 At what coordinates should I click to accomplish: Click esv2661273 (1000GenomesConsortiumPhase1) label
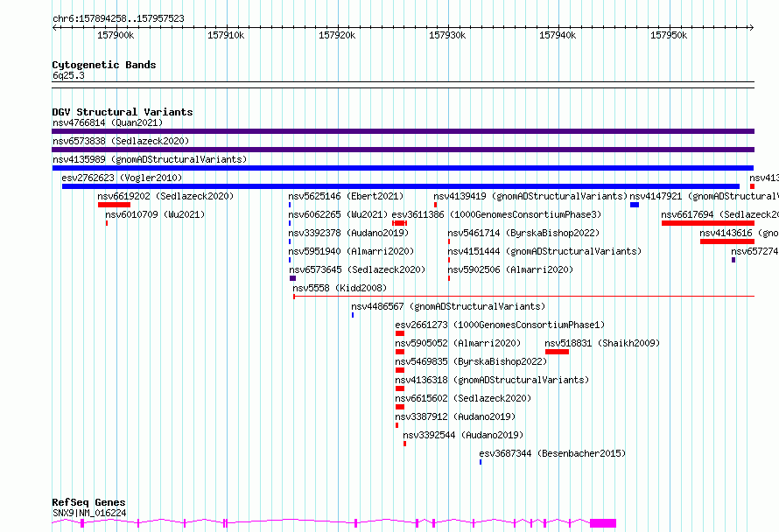click(500, 325)
